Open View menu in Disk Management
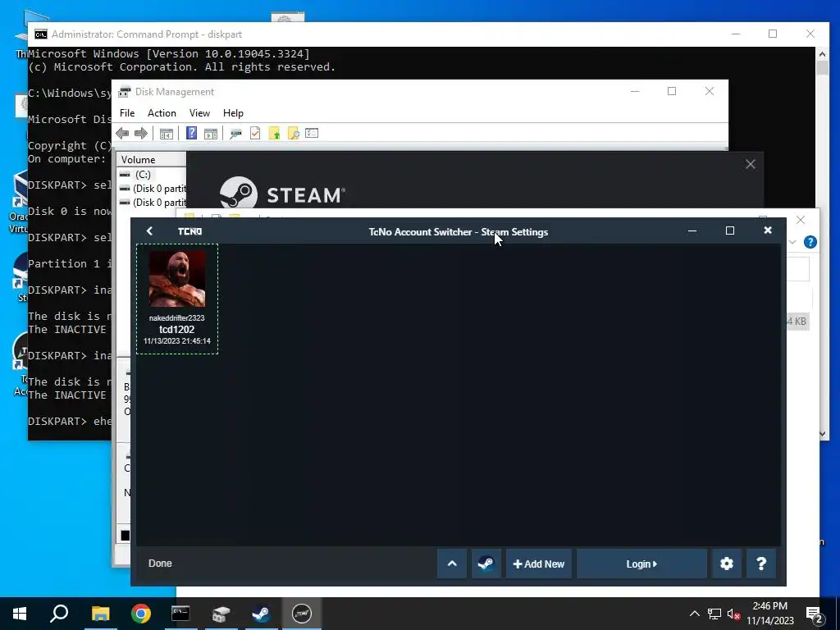840x630 pixels. 199,113
